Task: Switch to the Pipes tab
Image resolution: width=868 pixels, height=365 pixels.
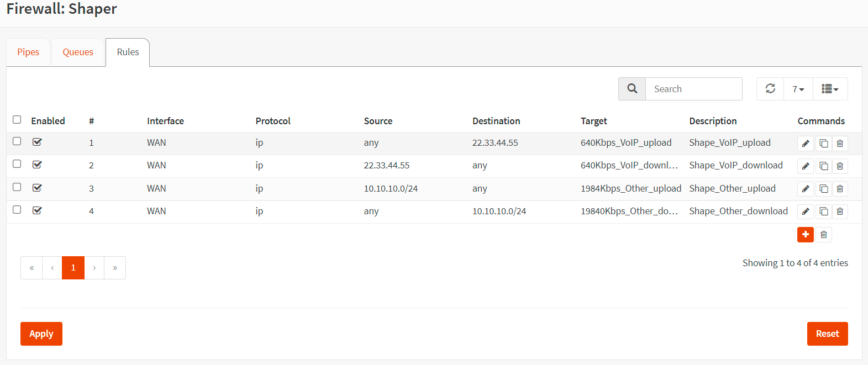Action: point(28,52)
